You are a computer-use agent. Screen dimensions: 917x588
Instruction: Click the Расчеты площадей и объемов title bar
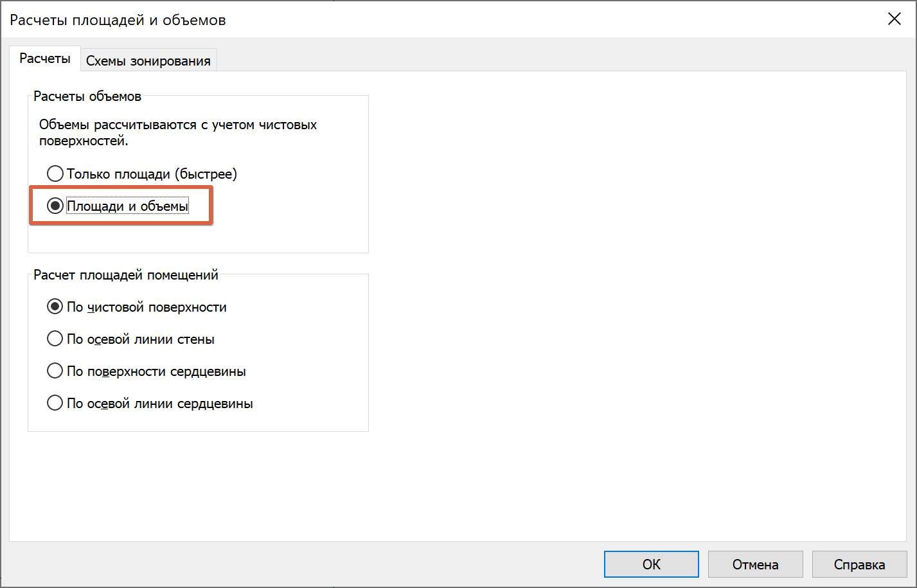pyautogui.click(x=118, y=20)
